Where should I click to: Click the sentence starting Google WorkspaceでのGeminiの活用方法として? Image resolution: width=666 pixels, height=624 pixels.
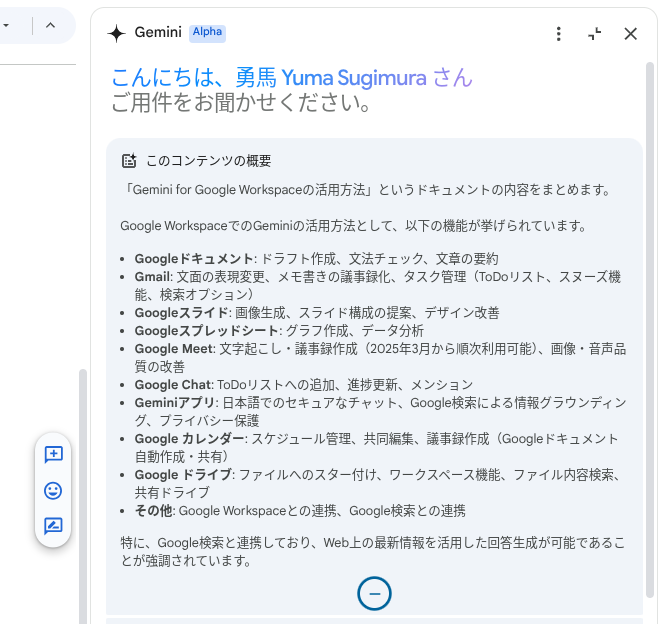(354, 226)
